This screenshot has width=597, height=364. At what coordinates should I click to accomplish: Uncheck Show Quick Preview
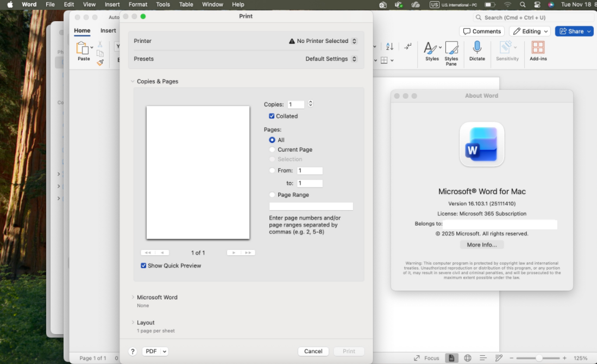[x=143, y=265]
